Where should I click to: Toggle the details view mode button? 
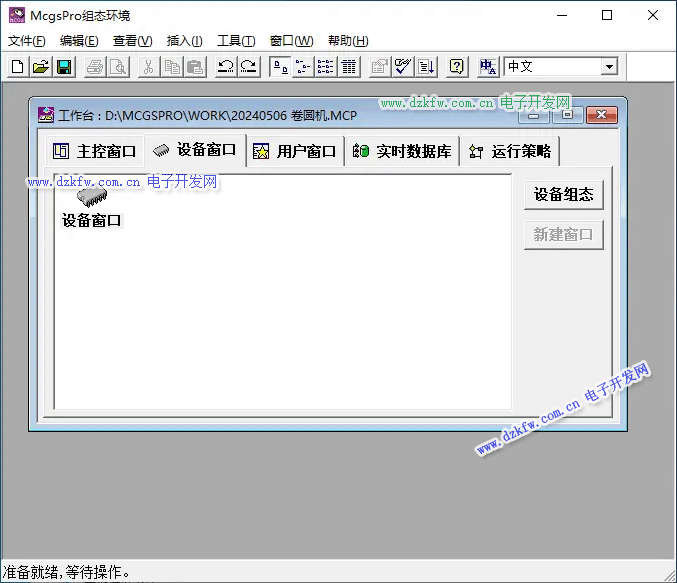click(349, 67)
